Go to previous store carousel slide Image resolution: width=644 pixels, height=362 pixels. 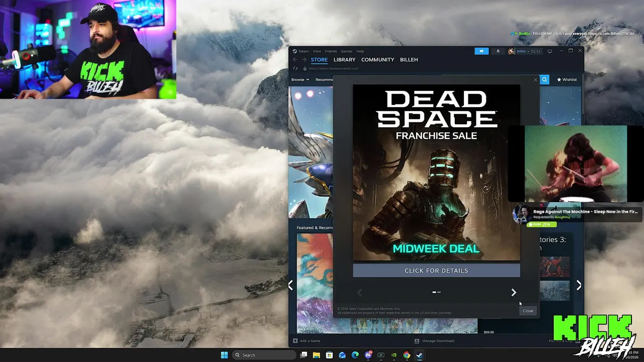point(290,285)
